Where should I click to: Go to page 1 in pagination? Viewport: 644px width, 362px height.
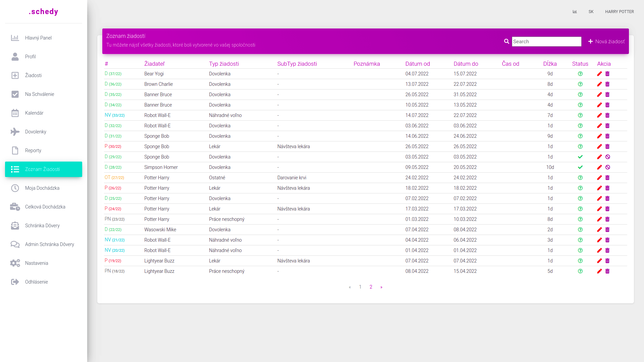[x=360, y=287]
